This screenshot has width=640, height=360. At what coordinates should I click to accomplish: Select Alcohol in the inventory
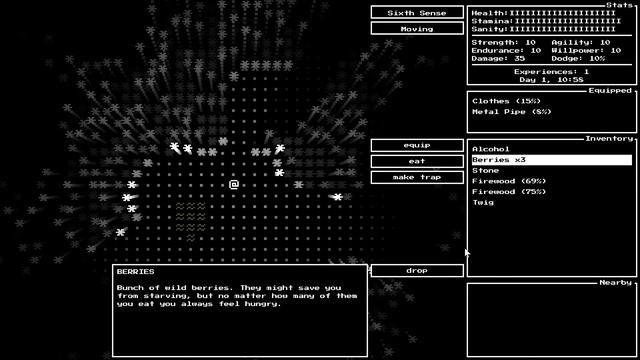click(x=552, y=149)
